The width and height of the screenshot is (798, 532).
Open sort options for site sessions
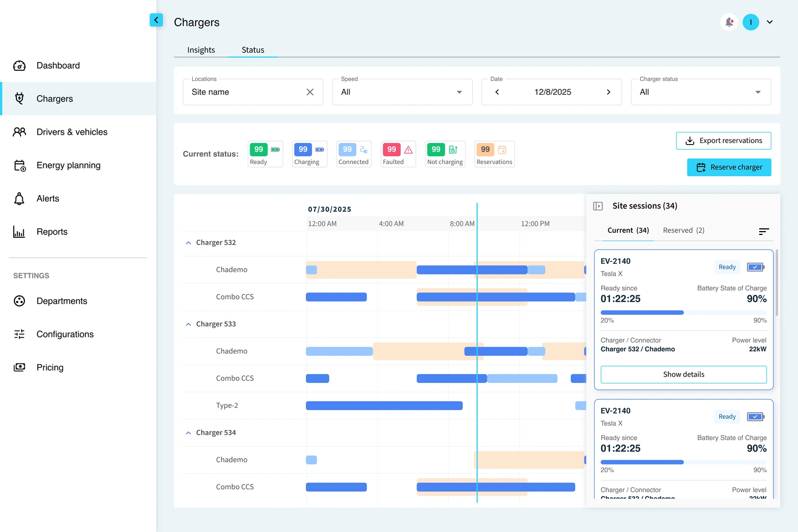tap(764, 231)
